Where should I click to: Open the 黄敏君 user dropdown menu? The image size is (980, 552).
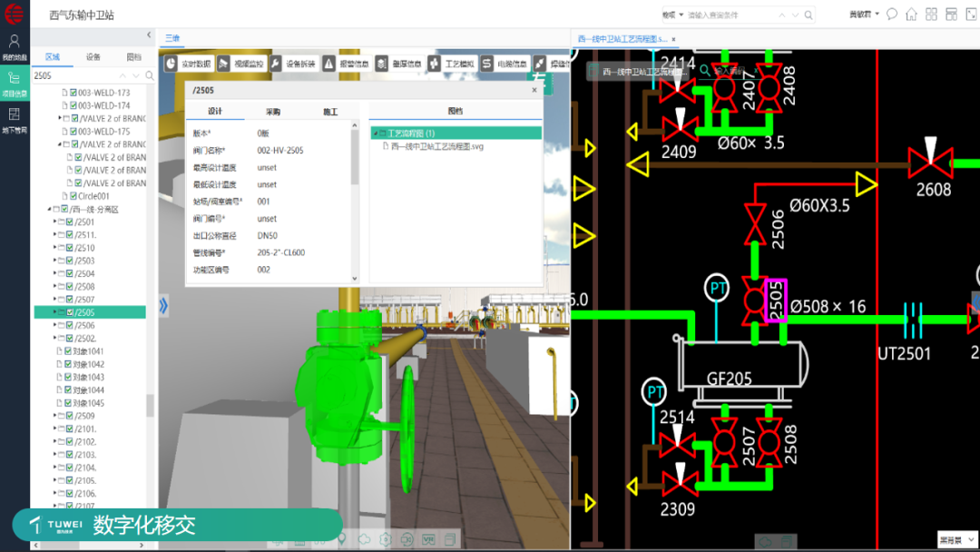(862, 15)
